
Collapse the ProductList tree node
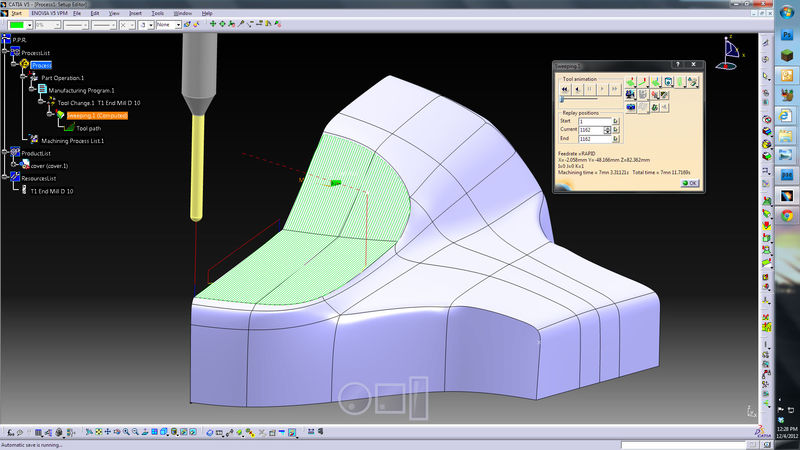click(x=5, y=153)
